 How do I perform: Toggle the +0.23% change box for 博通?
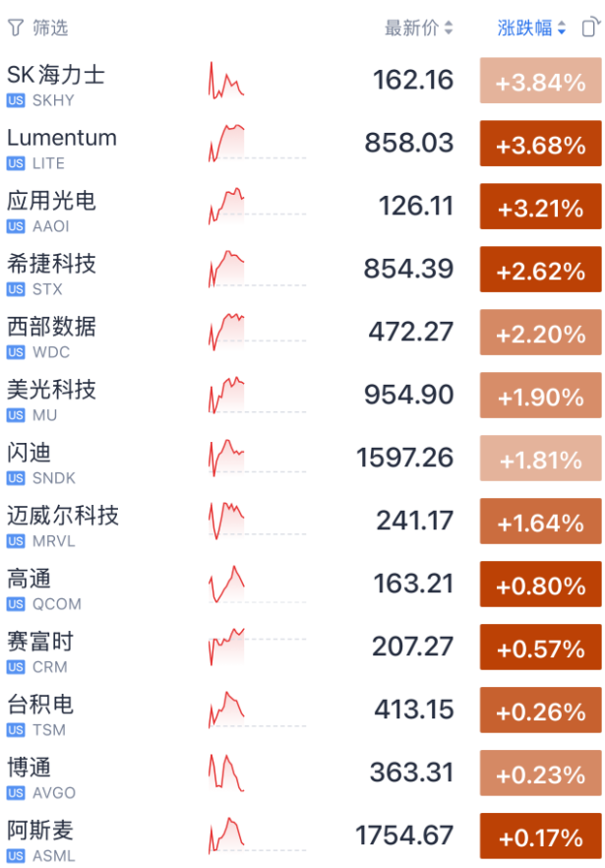point(540,773)
